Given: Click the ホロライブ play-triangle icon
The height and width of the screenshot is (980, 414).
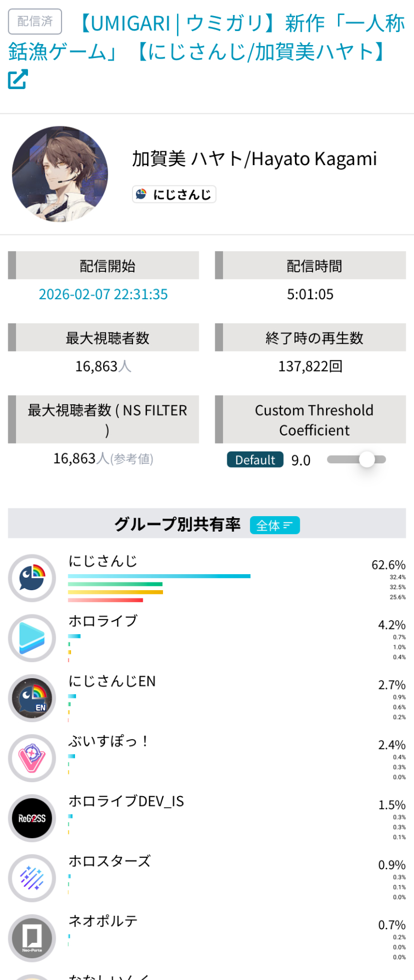Looking at the screenshot, I should pyautogui.click(x=32, y=638).
